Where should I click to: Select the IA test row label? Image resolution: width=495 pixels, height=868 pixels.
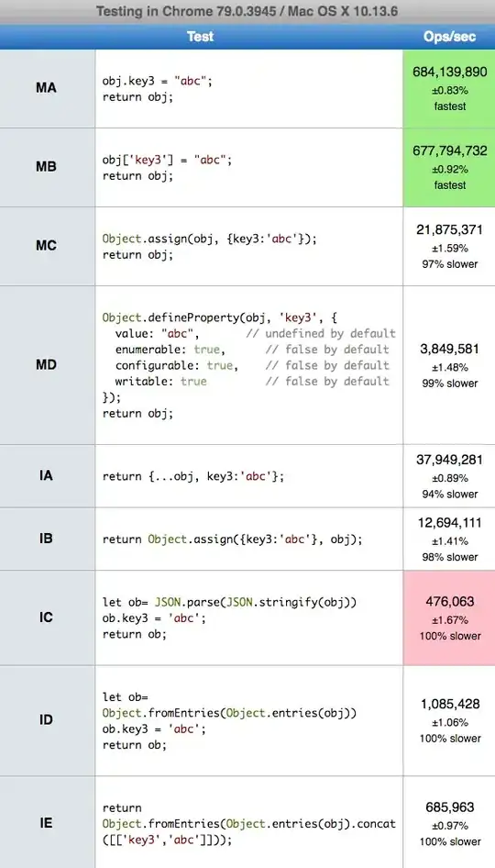tap(46, 475)
